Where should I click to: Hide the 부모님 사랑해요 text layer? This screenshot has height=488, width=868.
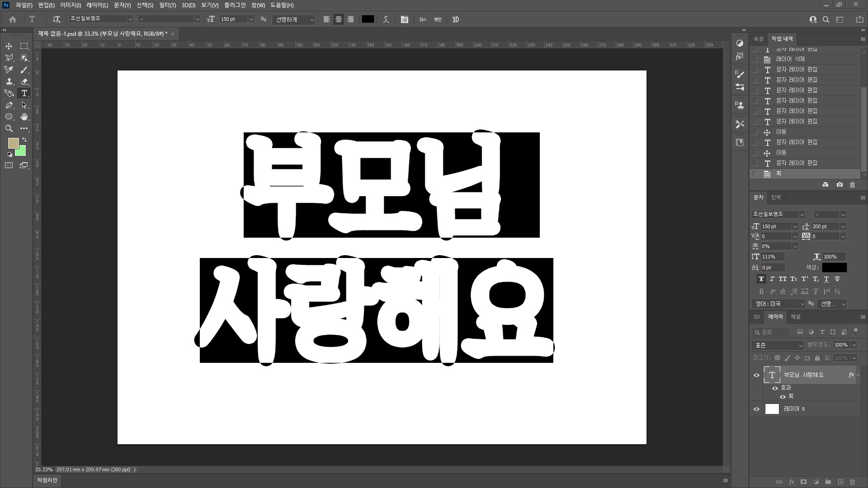point(756,375)
